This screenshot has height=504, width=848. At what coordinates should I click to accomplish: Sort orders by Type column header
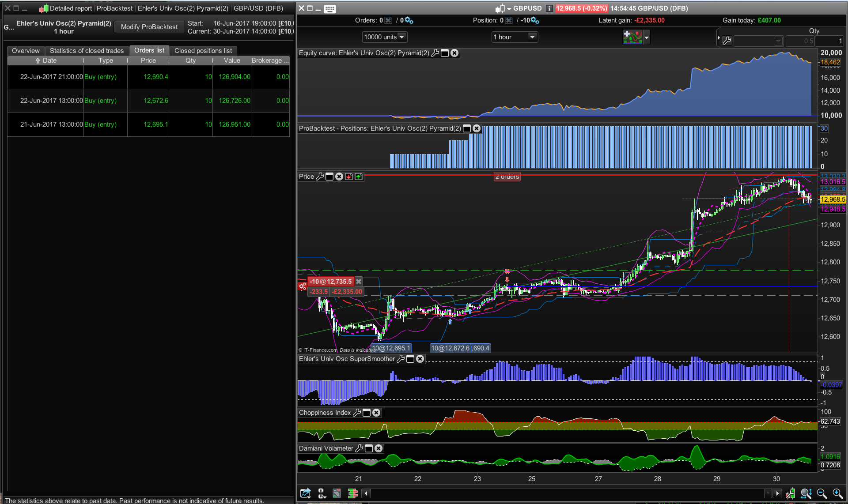click(106, 60)
